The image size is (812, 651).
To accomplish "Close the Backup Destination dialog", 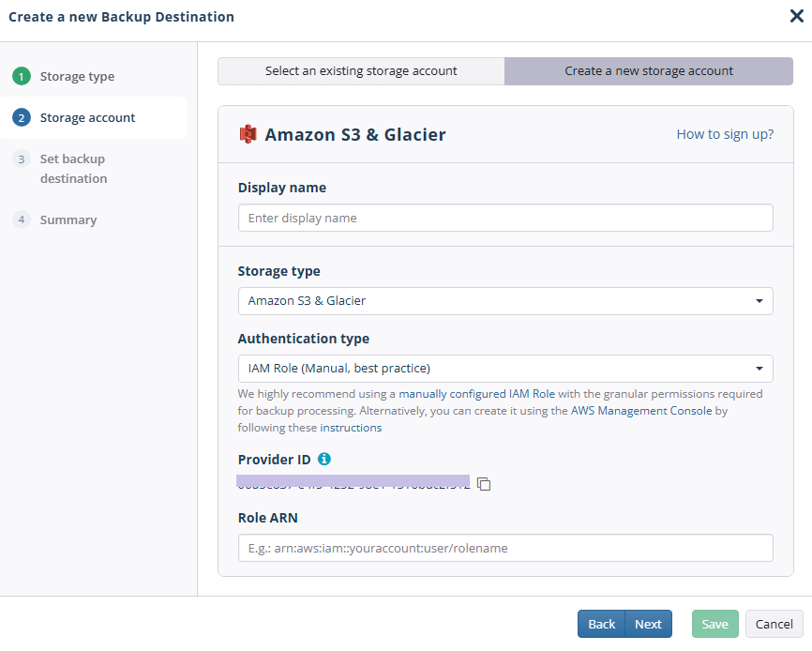I will pos(796,16).
